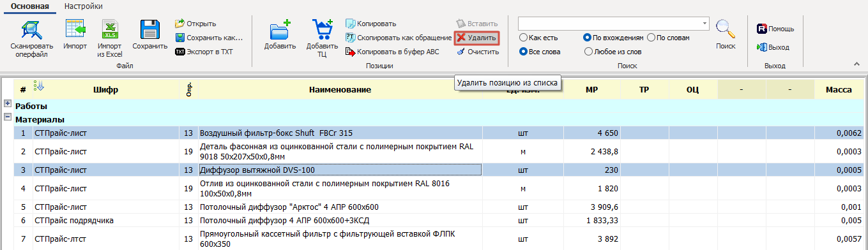868x250 pixels.
Task: Open the search field dropdown arrow
Action: [704, 24]
